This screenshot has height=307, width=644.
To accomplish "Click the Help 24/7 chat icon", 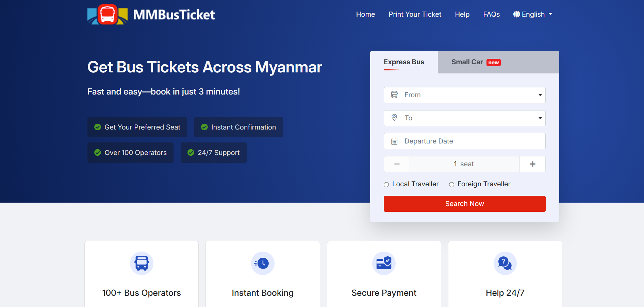I will click(x=505, y=263).
